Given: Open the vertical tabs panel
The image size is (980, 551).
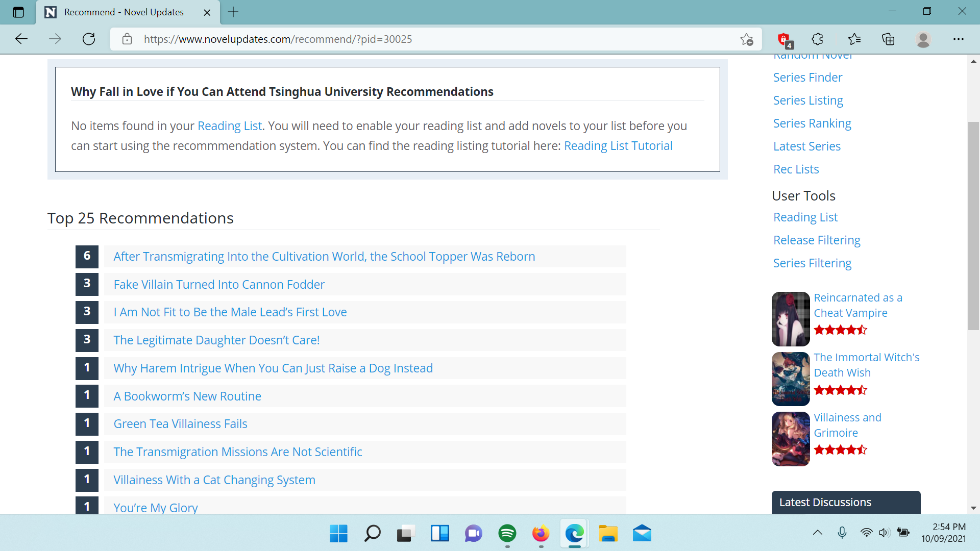Looking at the screenshot, I should 18,12.
